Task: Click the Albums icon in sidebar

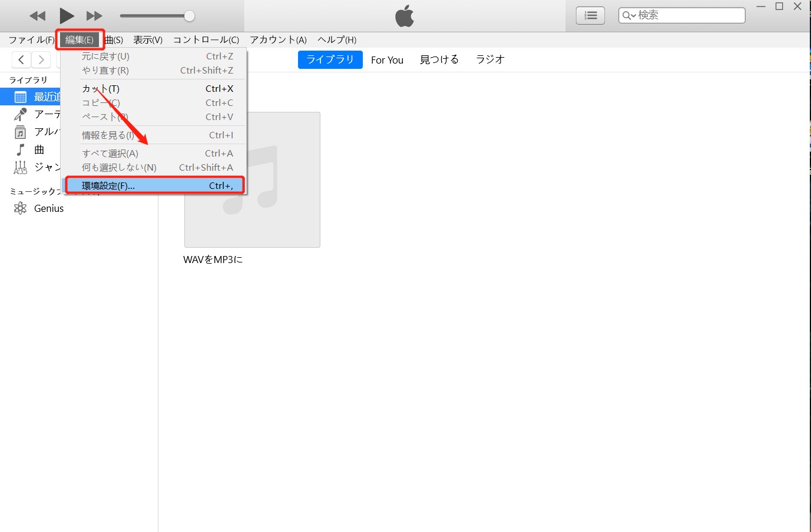Action: coord(21,132)
